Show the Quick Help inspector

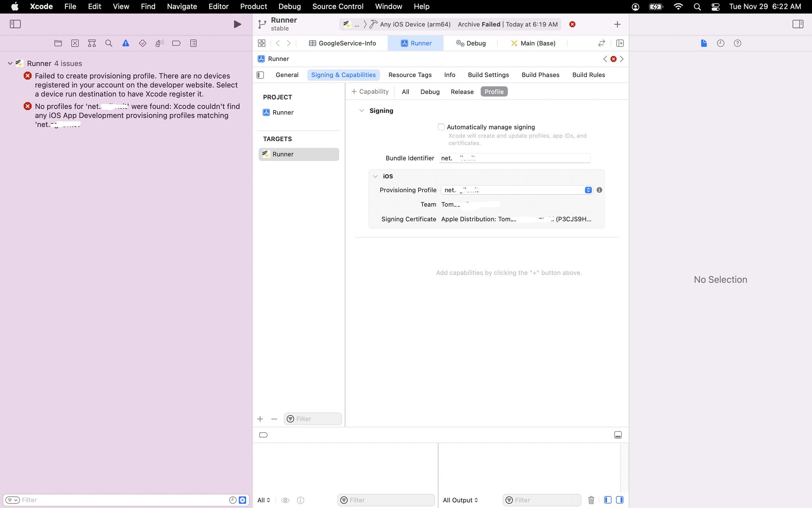(737, 43)
